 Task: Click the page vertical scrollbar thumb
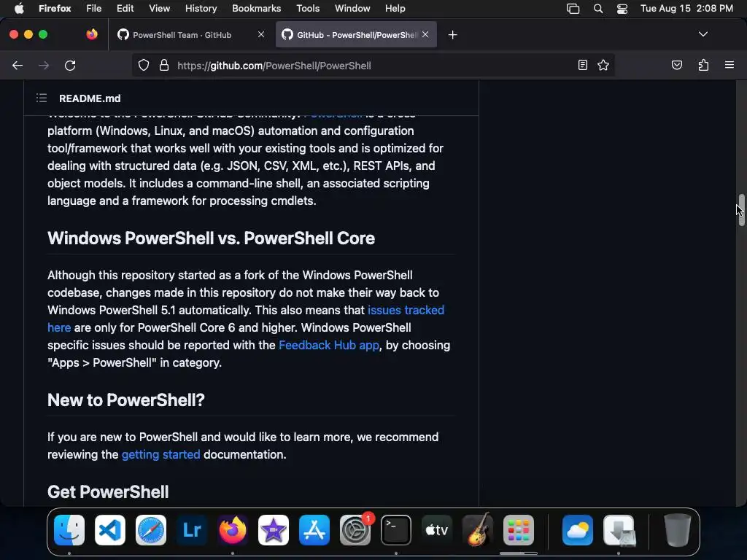tap(741, 209)
